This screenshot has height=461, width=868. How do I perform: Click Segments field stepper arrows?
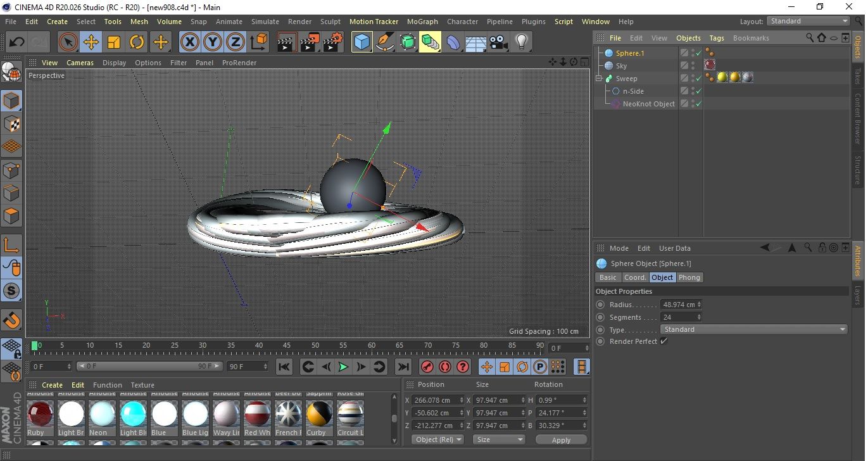[x=699, y=317]
